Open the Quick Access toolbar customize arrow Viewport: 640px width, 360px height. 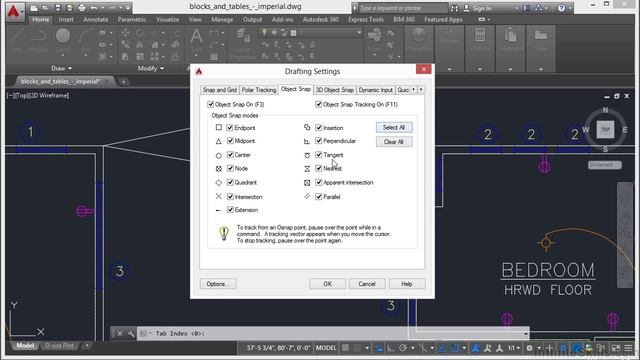(x=128, y=8)
